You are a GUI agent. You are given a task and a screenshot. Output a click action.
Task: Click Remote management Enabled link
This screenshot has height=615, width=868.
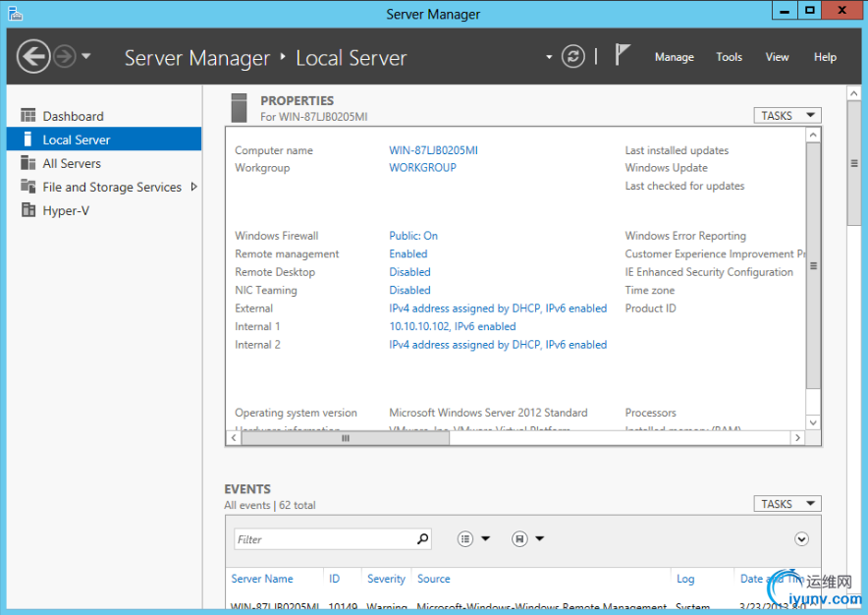click(408, 253)
